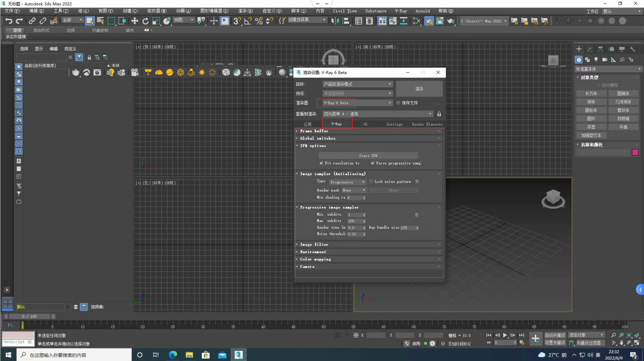Toggle the Save File checkbox
This screenshot has height=361, width=644.
click(x=398, y=103)
